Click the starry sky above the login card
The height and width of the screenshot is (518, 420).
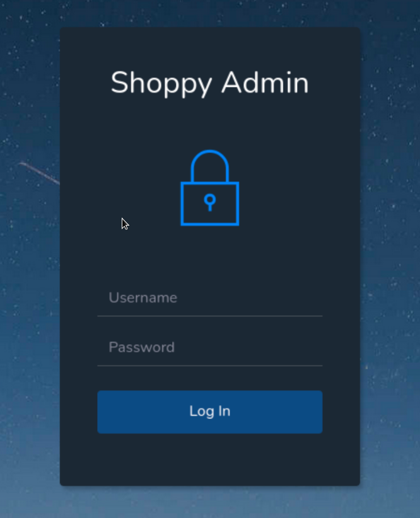click(209, 13)
